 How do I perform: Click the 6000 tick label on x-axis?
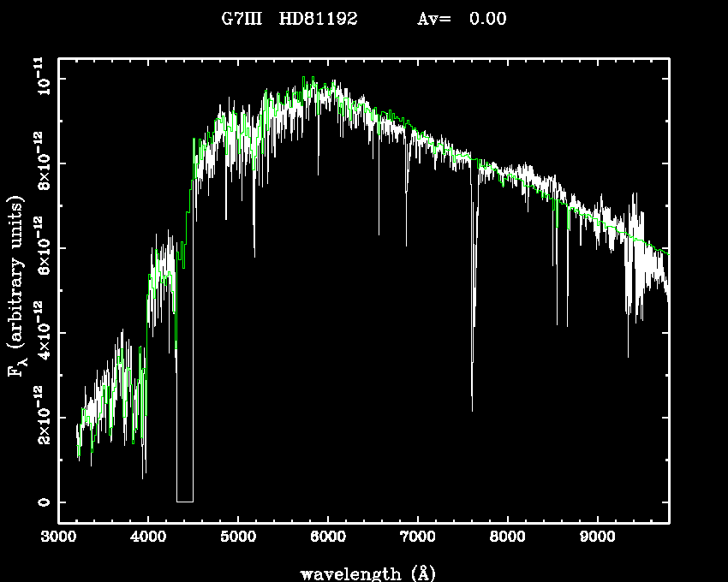pos(328,539)
